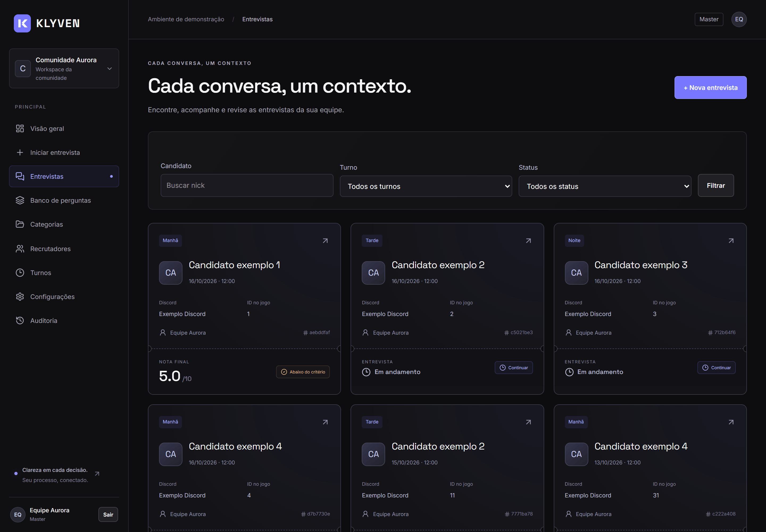Click the Noite tag on Candidato exemplo 3
Screen dimensions: 766x532
(574, 240)
